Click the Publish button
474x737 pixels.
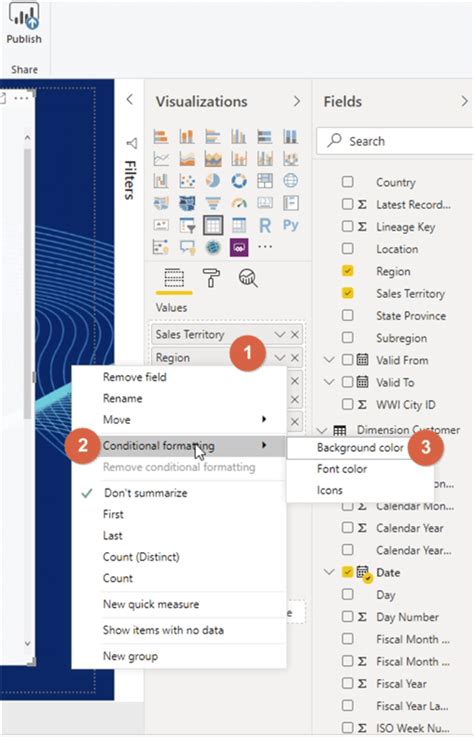[24, 24]
